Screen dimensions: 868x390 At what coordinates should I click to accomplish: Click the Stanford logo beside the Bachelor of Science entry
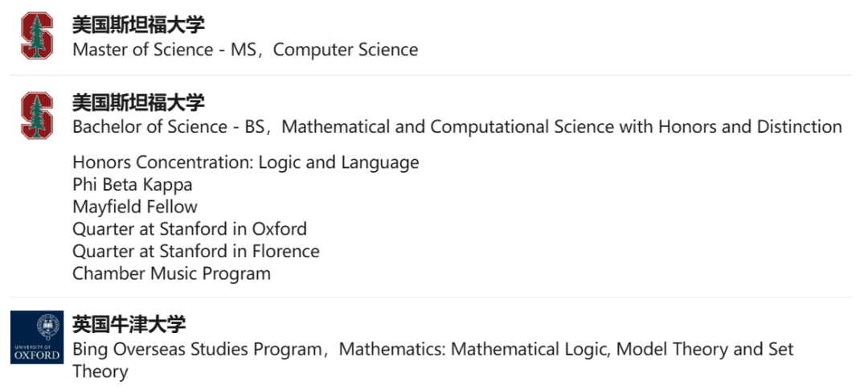click(x=37, y=115)
